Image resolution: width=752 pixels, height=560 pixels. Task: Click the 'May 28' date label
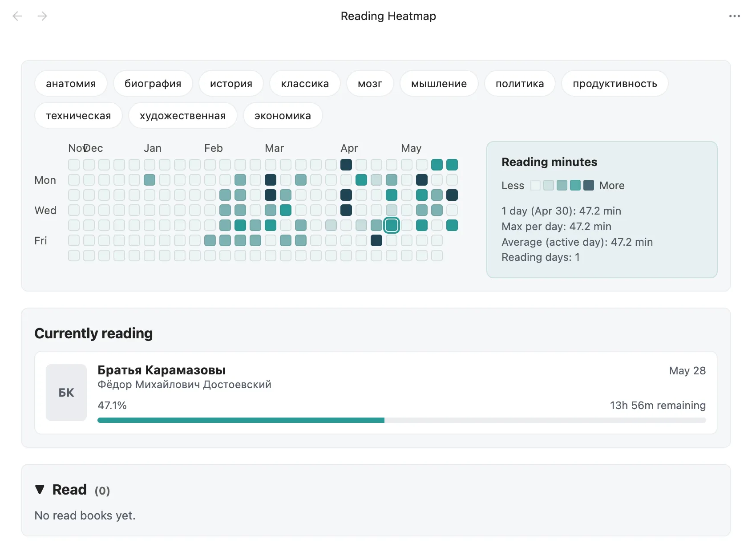[x=687, y=371]
